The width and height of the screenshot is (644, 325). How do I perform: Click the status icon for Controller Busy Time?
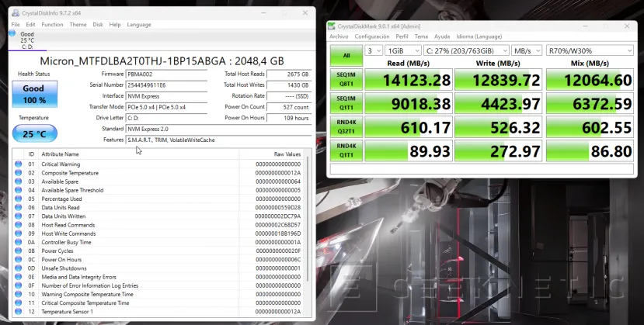pos(18,242)
